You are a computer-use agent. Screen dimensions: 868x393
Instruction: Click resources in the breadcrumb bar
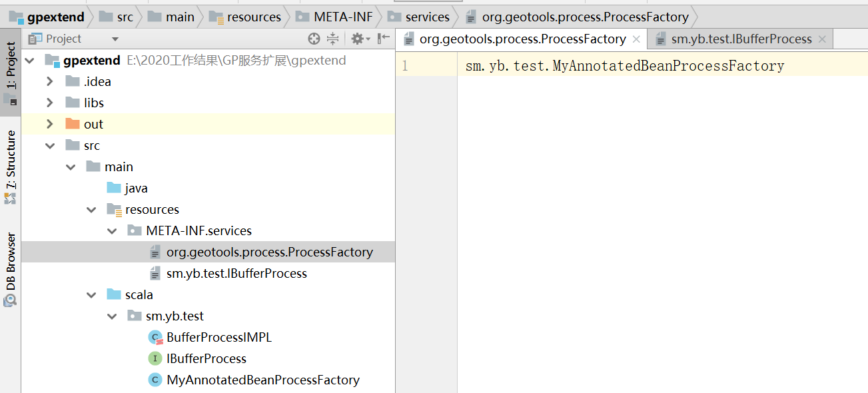(245, 17)
